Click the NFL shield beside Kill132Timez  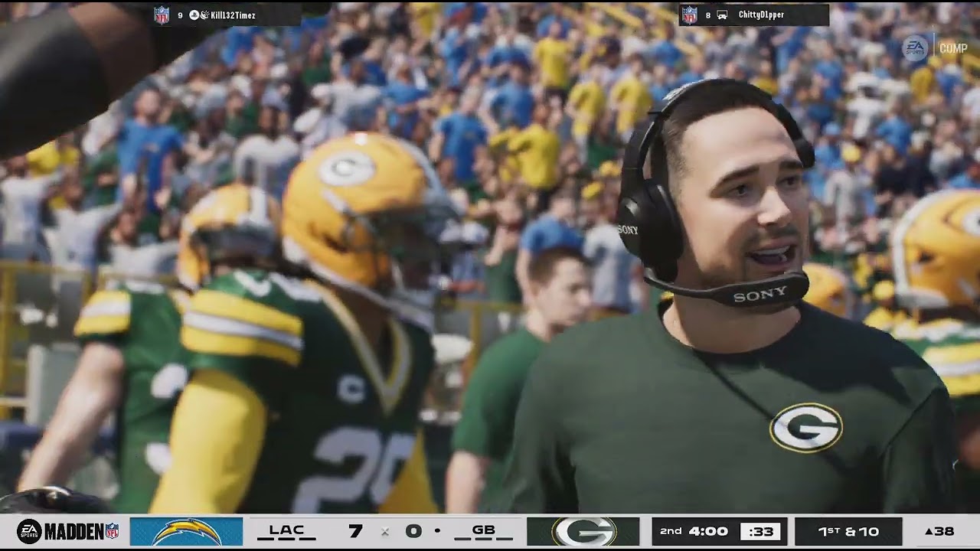pyautogui.click(x=162, y=15)
